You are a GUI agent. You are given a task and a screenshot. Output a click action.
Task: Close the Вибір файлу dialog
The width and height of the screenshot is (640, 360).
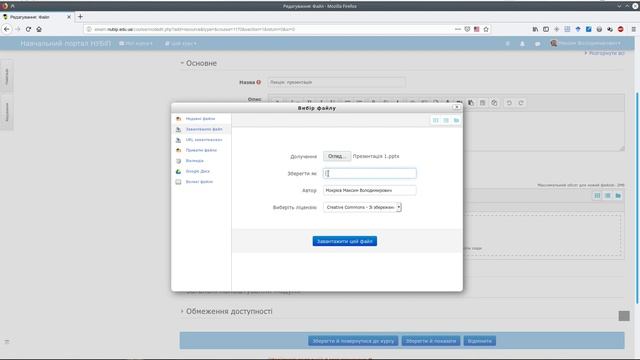(x=456, y=107)
